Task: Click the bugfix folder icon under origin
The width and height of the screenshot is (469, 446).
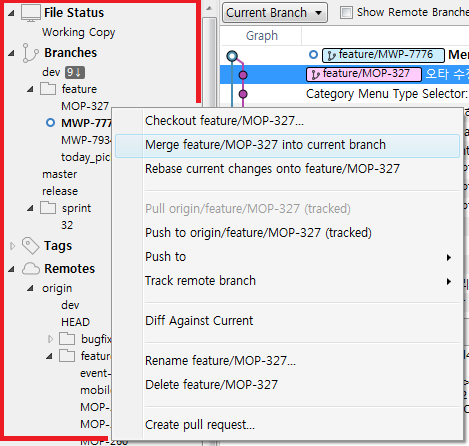Action: (67, 339)
